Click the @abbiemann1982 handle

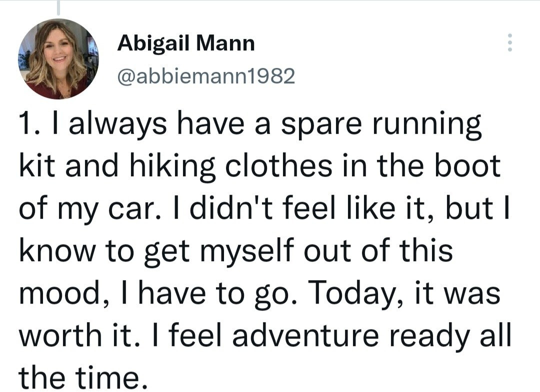point(206,76)
